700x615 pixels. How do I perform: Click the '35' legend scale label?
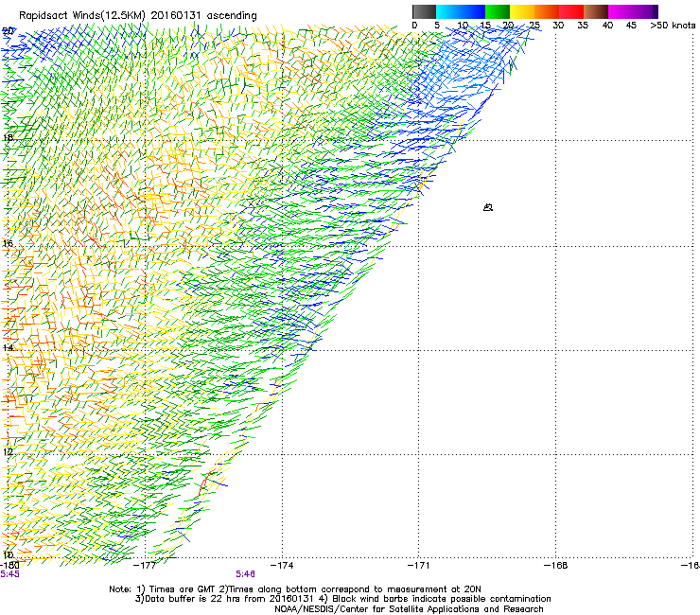pos(583,26)
